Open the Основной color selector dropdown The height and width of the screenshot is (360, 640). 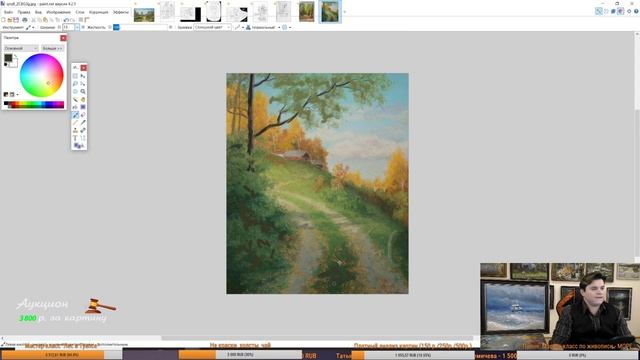click(x=21, y=48)
